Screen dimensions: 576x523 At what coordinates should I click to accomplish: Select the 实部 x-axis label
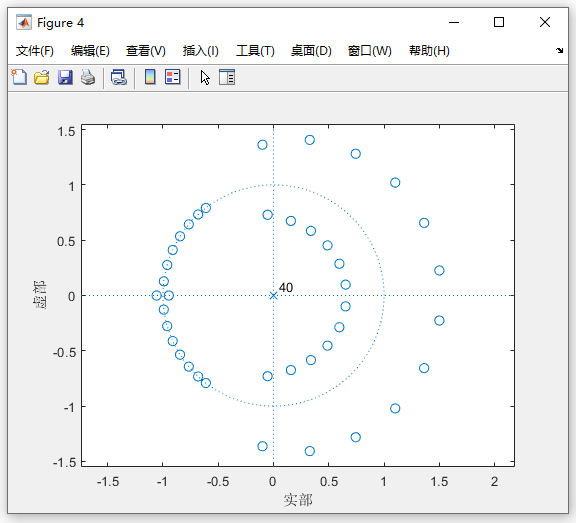(298, 500)
